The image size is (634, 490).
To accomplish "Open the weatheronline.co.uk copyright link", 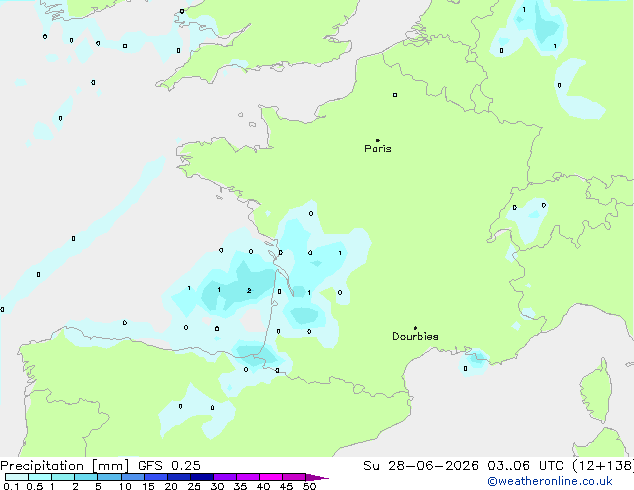I will [x=550, y=481].
